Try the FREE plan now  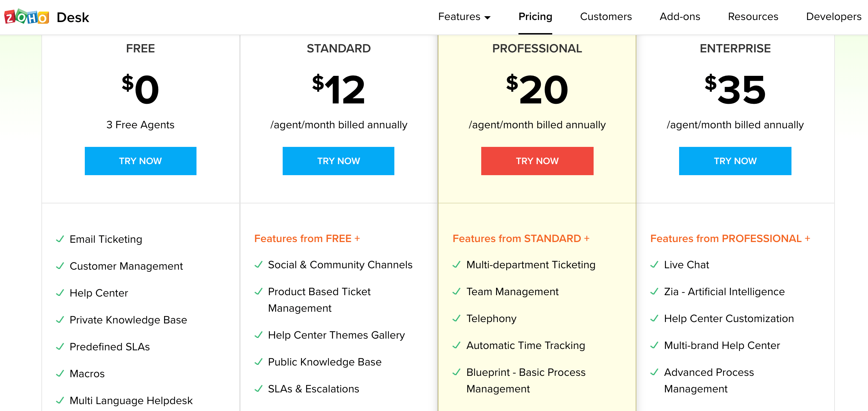click(x=141, y=161)
